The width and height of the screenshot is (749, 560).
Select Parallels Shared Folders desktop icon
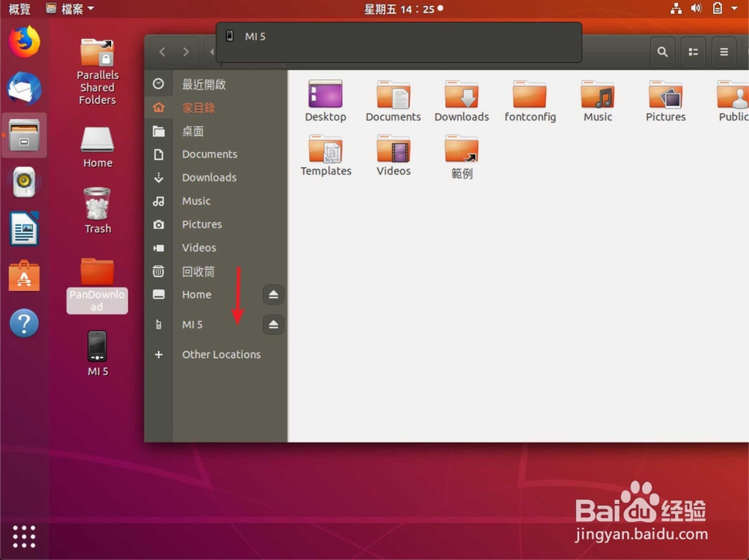(97, 72)
